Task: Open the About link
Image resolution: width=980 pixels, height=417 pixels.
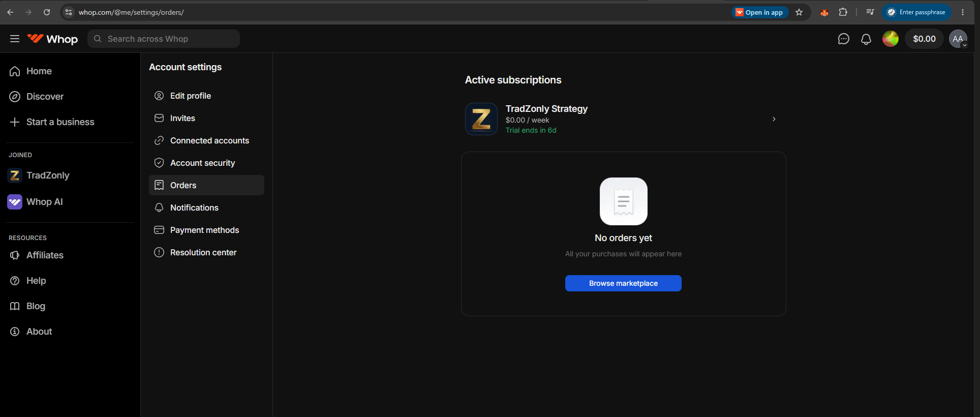Action: 39,332
